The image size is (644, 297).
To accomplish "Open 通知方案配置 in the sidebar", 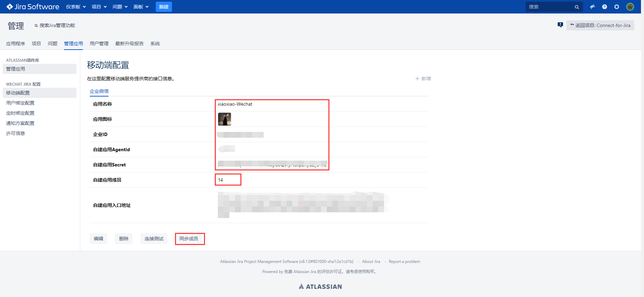I will [x=20, y=123].
